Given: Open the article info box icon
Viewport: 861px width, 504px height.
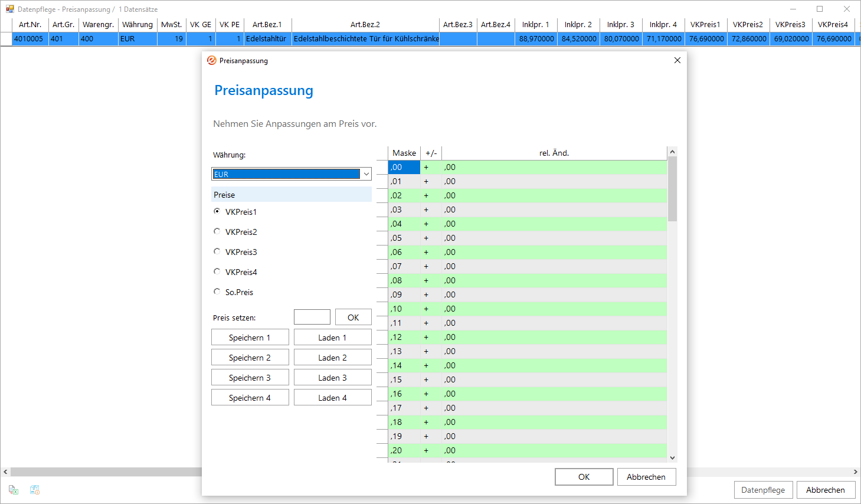Looking at the screenshot, I should (35, 490).
